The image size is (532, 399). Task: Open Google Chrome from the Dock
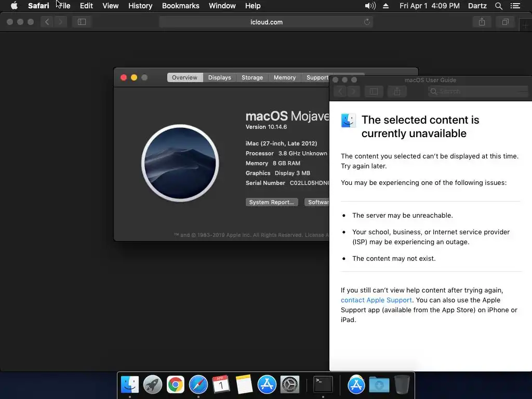coord(176,385)
